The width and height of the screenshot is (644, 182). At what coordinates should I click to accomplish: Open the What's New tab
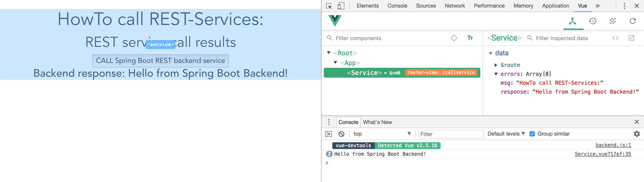(377, 122)
